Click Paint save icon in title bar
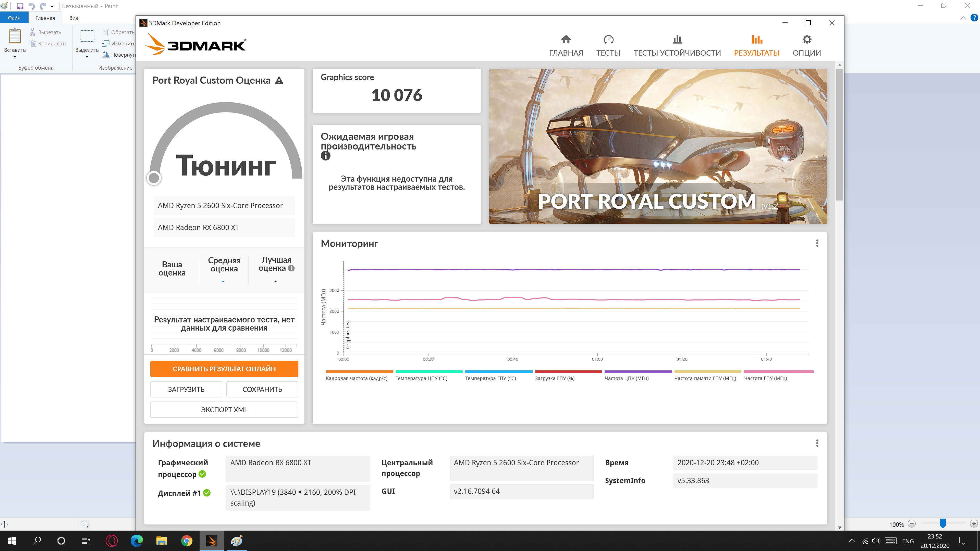This screenshot has width=980, height=551. point(20,6)
